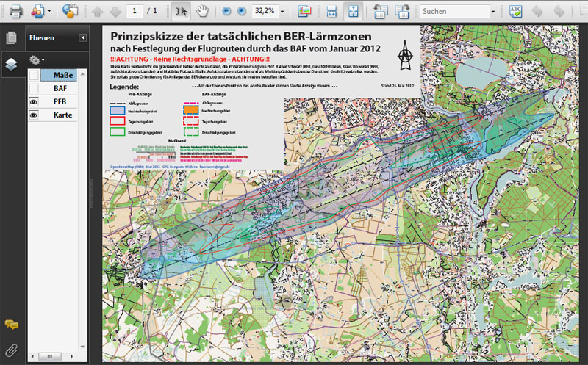Screen dimensions: 588x365
Task: Collapse the Ebenen panel arrow
Action: point(83,37)
